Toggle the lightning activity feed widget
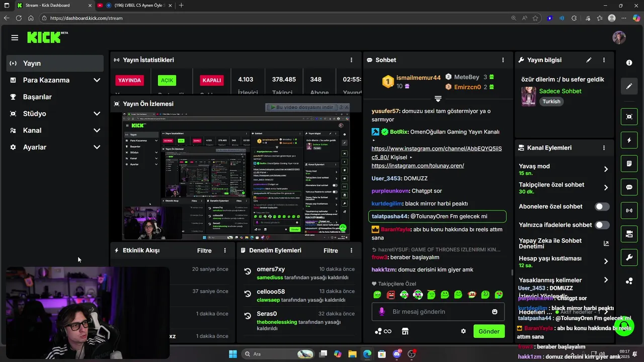The width and height of the screenshot is (644, 362). pyautogui.click(x=629, y=140)
